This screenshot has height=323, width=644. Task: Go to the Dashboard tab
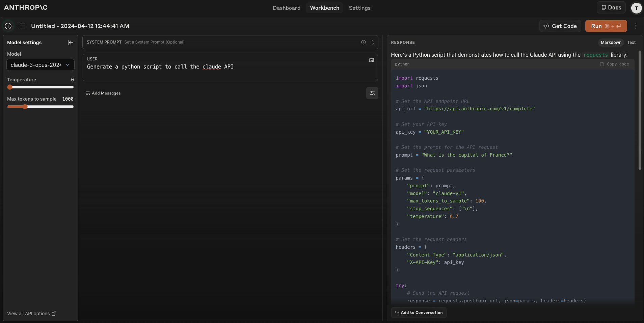[x=287, y=8]
